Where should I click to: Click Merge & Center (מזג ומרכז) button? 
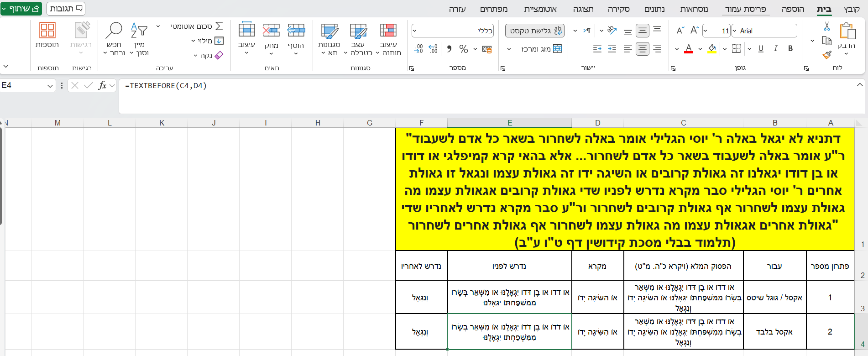542,49
